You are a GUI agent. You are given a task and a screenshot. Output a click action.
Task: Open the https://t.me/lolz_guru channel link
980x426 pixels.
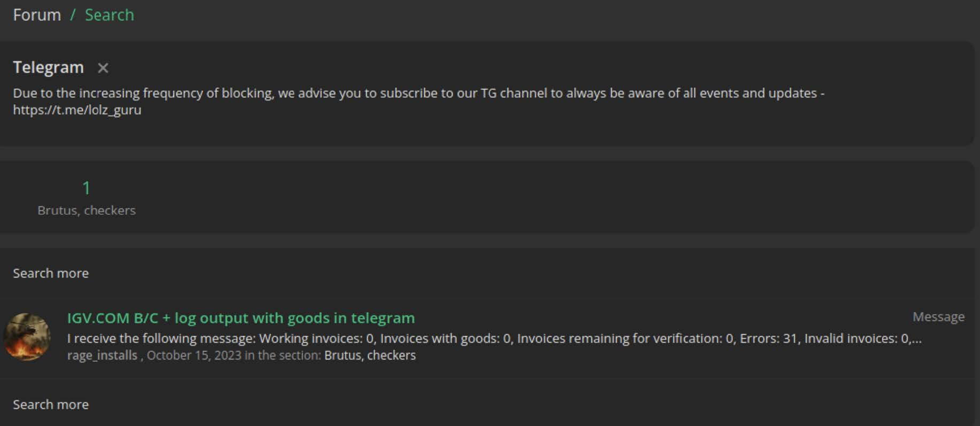point(77,110)
